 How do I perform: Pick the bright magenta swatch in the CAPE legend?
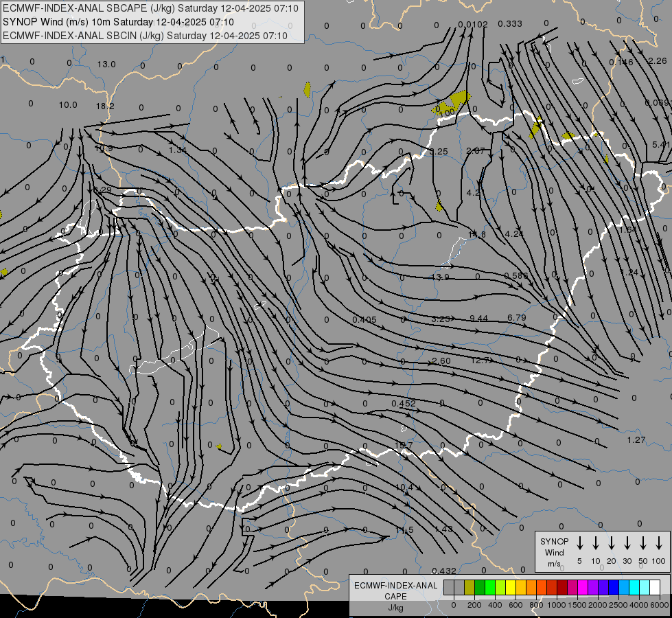[583, 588]
